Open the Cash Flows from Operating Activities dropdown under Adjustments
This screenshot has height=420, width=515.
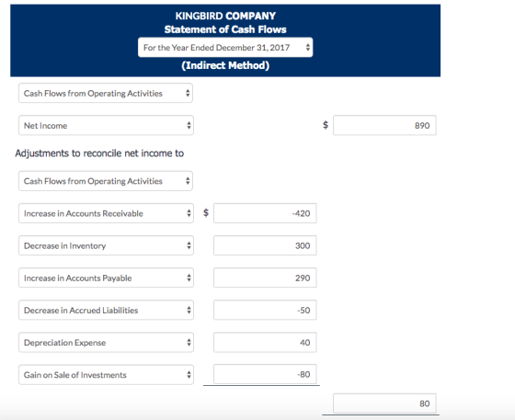point(106,181)
